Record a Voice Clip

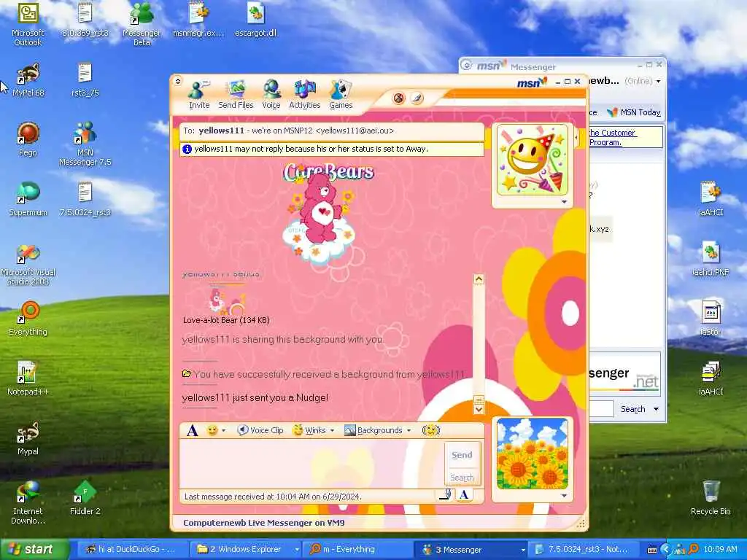click(x=260, y=430)
